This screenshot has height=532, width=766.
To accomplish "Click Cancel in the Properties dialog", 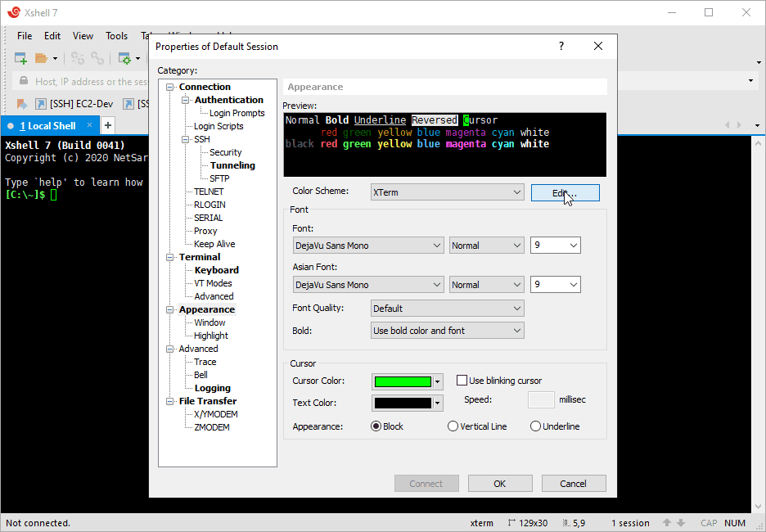I will tap(574, 484).
